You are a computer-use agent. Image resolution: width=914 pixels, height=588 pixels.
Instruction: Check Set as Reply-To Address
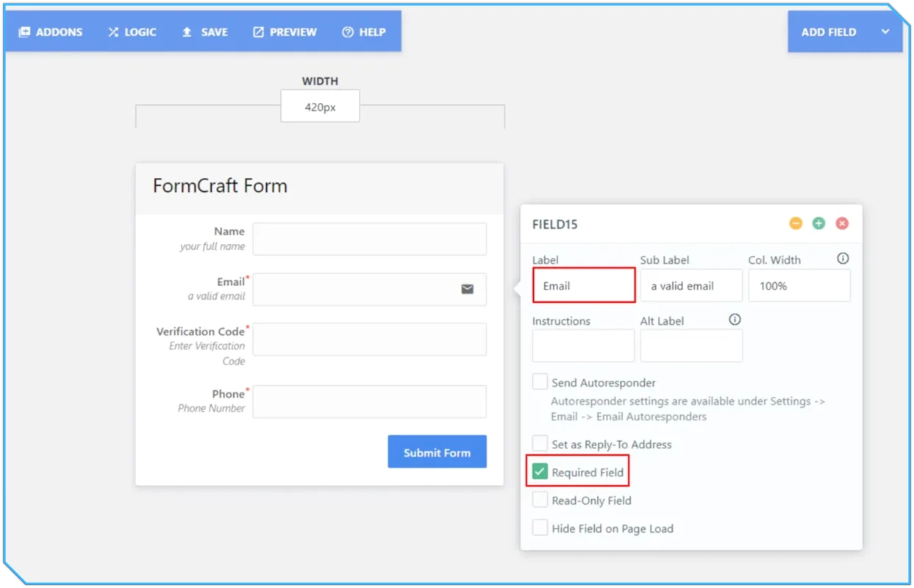click(540, 444)
